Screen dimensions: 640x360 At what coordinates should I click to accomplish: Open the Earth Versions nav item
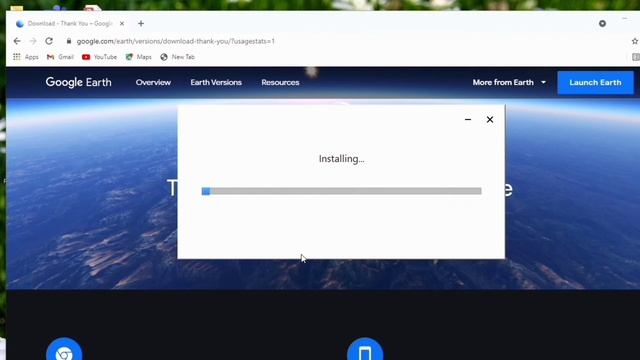click(216, 82)
